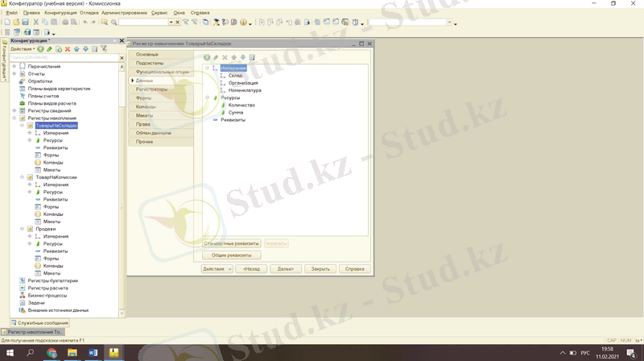Open the Файл menu
Viewport: 644px width, 361px height.
[x=11, y=13]
